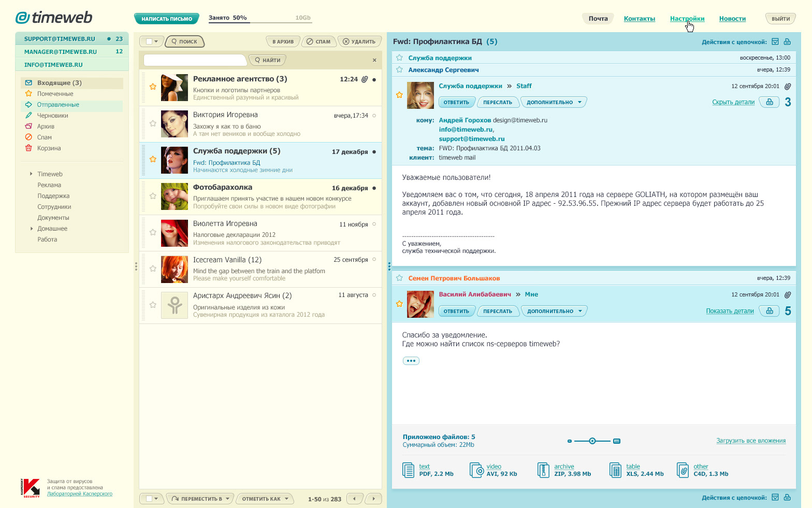
Task: Toggle star on Виктория Игоревна message
Action: (153, 123)
